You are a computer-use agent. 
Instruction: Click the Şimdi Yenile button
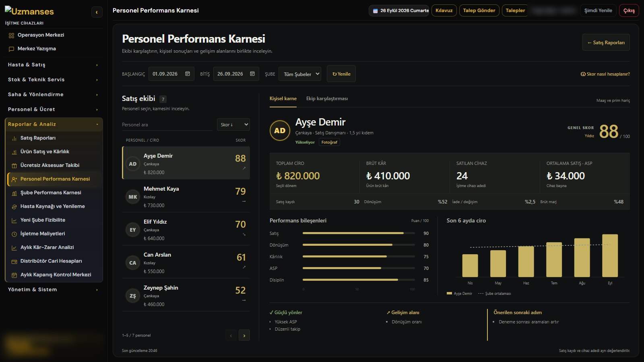(598, 10)
